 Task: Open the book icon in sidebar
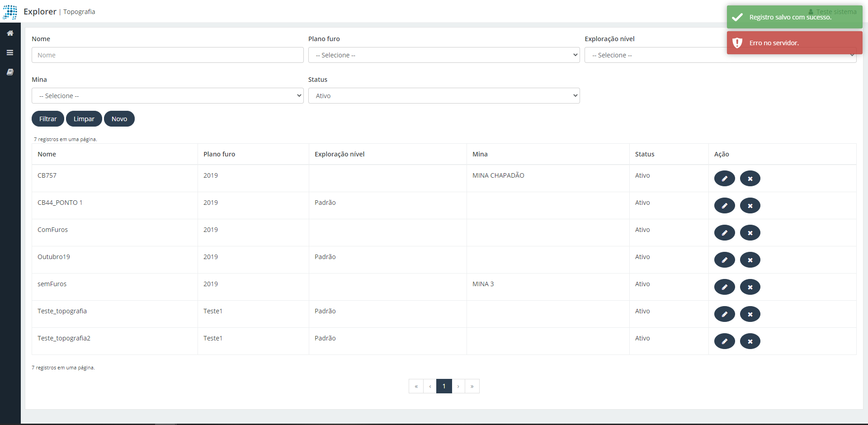[x=10, y=72]
